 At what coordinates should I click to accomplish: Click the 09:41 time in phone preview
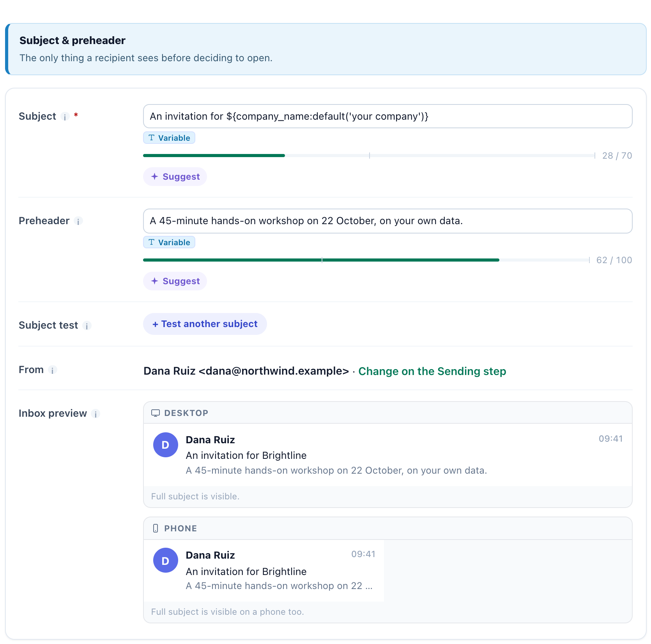point(363,554)
